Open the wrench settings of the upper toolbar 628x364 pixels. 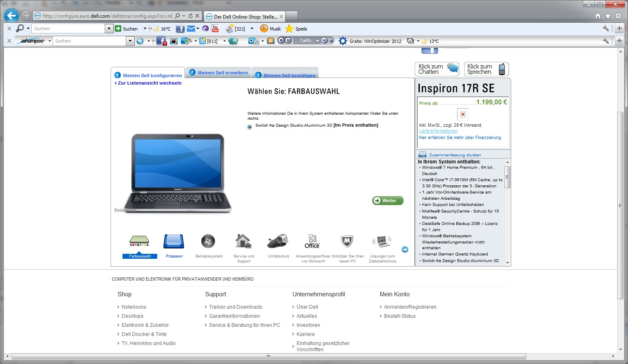tap(606, 28)
